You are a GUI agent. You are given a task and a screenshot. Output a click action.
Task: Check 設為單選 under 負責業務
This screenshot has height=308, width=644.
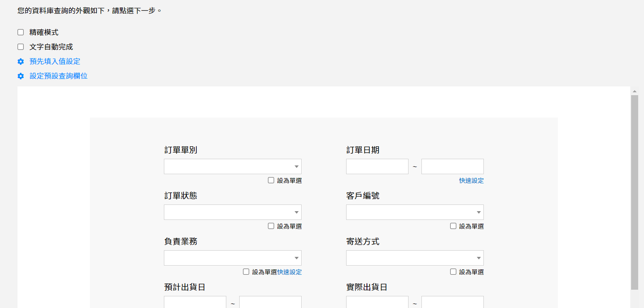[246, 272]
